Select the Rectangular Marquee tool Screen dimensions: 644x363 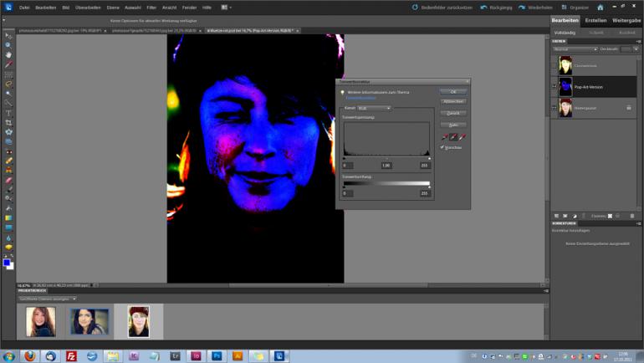(8, 74)
